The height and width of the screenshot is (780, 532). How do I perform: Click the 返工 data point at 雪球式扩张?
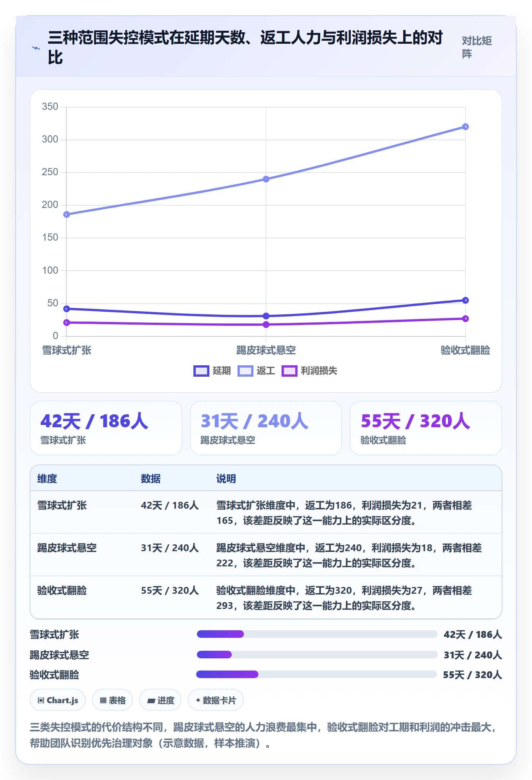tap(66, 214)
